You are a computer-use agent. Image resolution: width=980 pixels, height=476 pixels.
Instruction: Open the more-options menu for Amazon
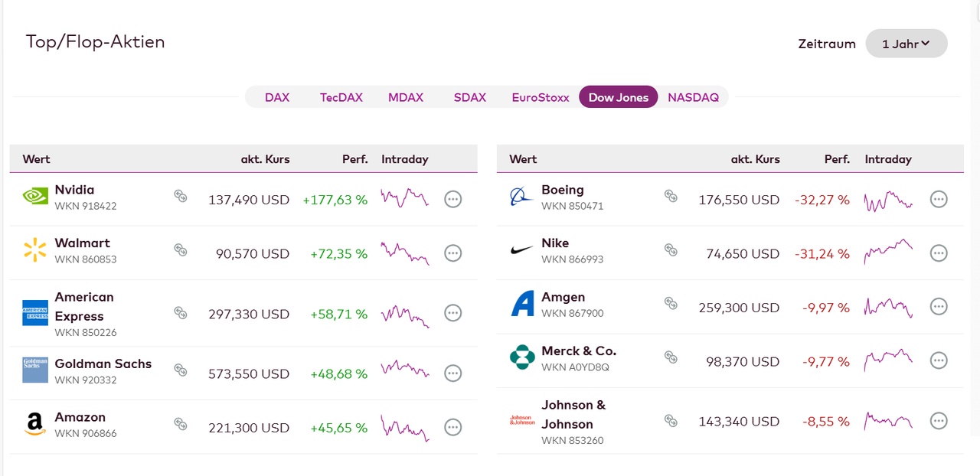pyautogui.click(x=453, y=427)
